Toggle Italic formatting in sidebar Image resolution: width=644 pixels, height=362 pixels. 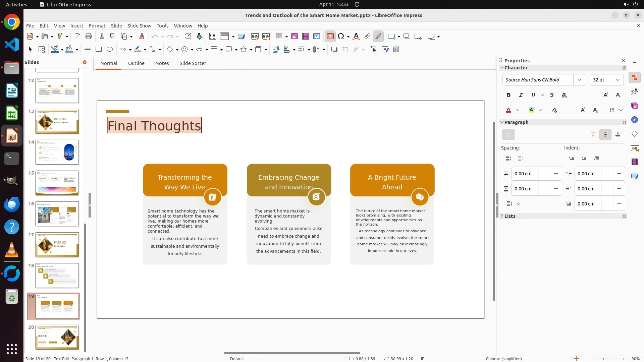click(x=521, y=95)
